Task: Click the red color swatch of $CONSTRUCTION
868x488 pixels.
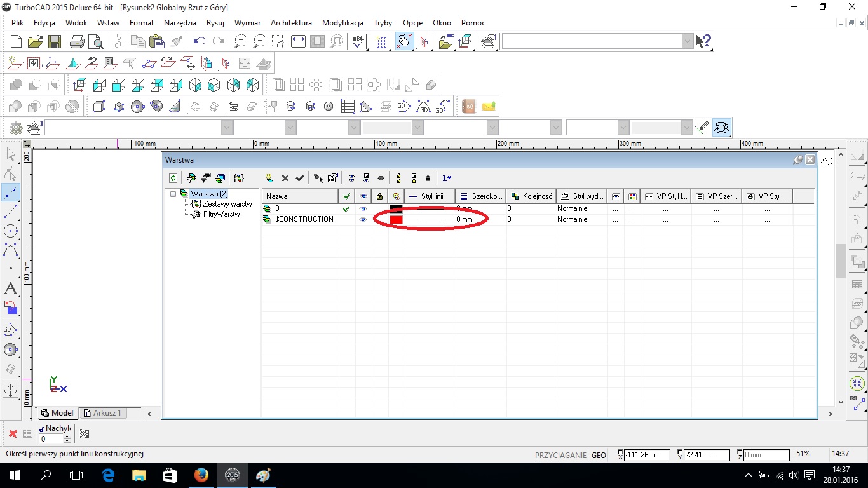Action: pyautogui.click(x=396, y=219)
